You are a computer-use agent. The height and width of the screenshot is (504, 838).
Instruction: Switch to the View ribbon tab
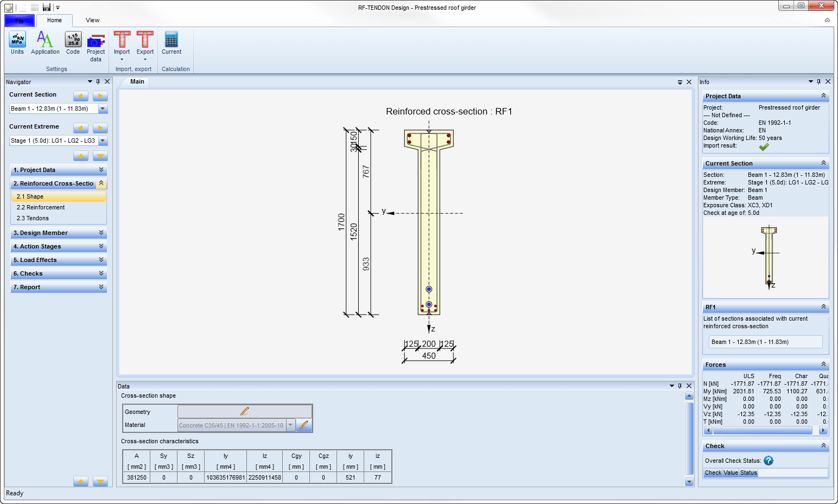(92, 20)
